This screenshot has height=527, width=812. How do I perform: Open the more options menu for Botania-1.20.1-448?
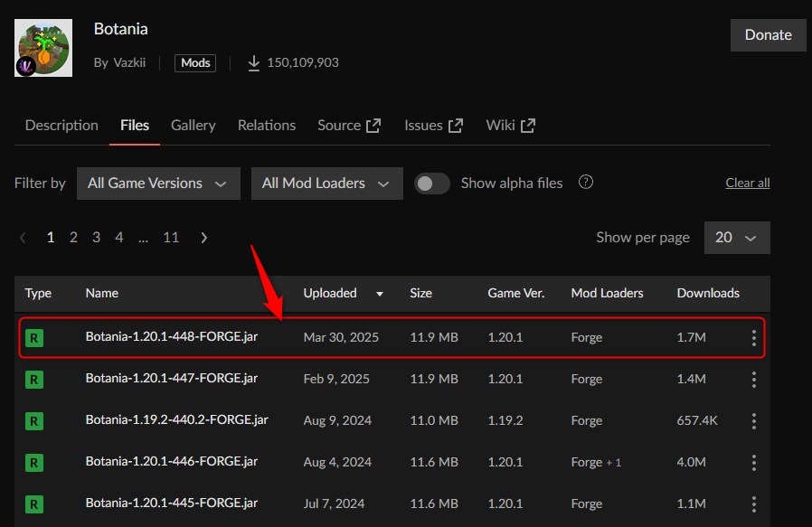coord(754,338)
